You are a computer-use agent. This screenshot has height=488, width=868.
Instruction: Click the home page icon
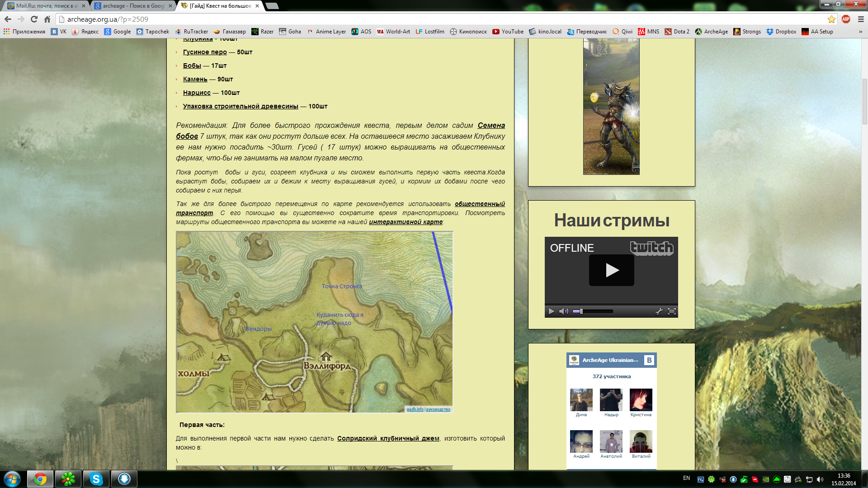[x=47, y=19]
